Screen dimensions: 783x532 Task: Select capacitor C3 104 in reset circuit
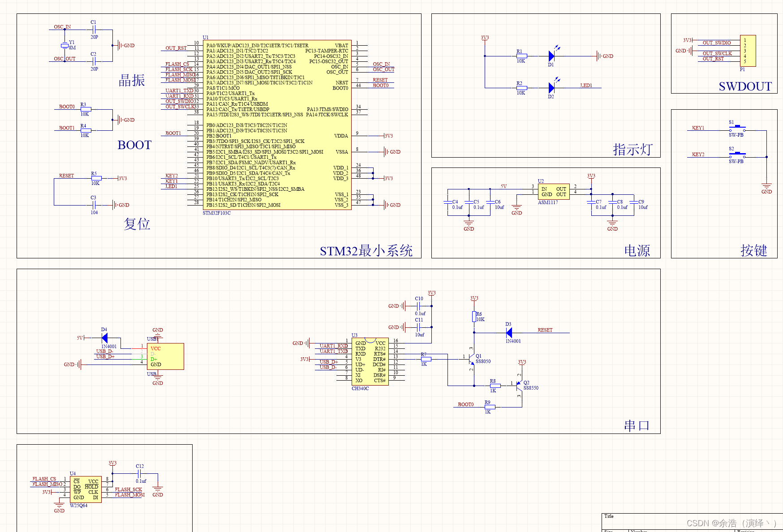click(94, 205)
